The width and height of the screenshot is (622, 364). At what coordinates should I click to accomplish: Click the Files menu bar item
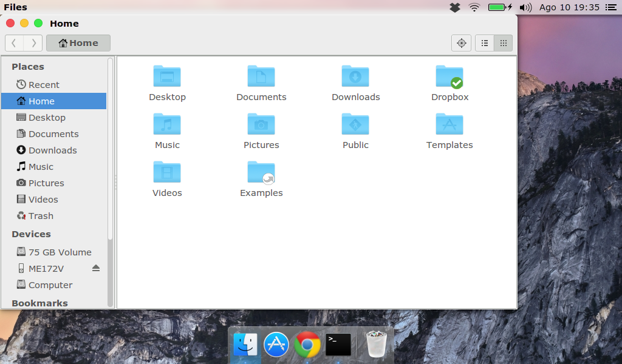[x=15, y=7]
